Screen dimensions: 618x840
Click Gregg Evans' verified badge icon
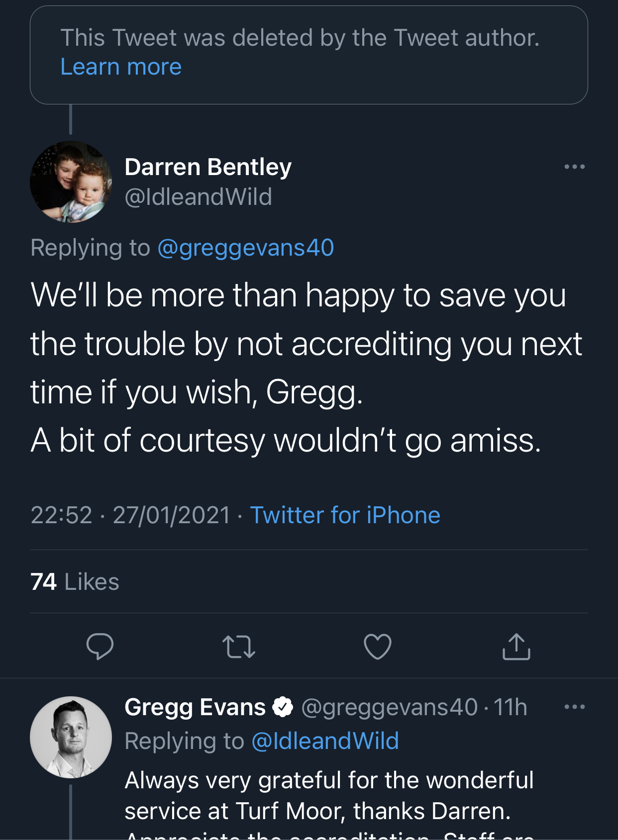(283, 707)
